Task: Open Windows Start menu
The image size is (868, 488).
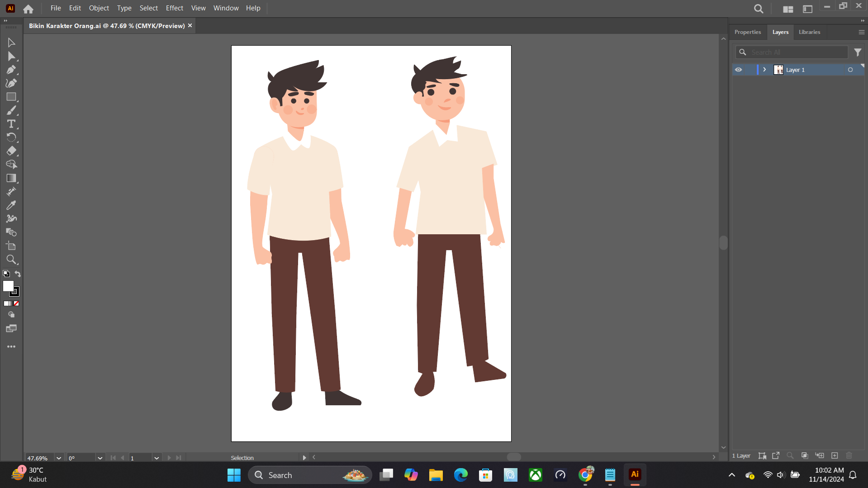Action: [x=234, y=475]
